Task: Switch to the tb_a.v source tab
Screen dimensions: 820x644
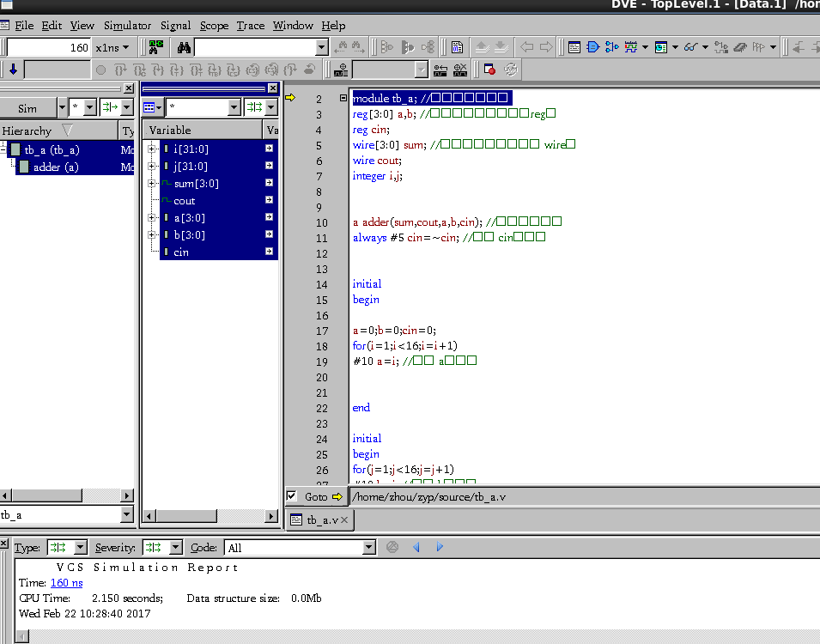Action: tap(320, 520)
